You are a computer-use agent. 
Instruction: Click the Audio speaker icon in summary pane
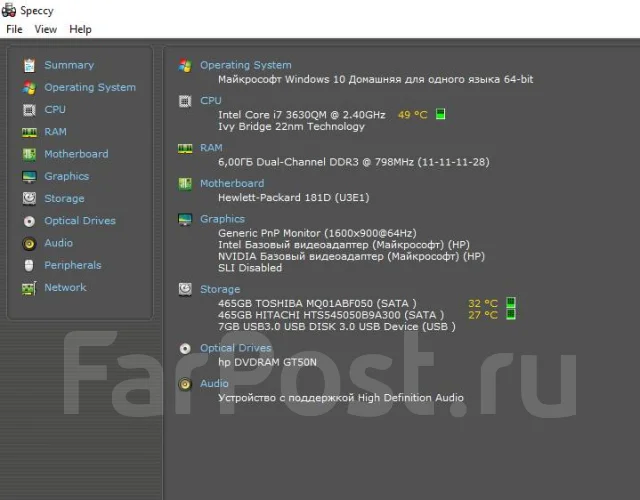[185, 384]
